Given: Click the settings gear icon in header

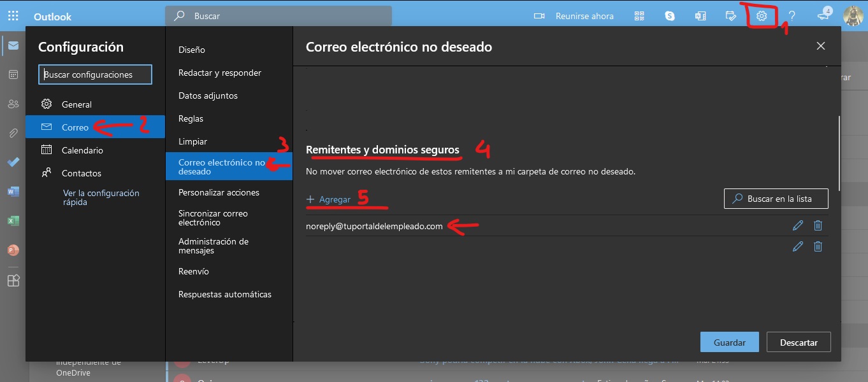Looking at the screenshot, I should (x=762, y=16).
